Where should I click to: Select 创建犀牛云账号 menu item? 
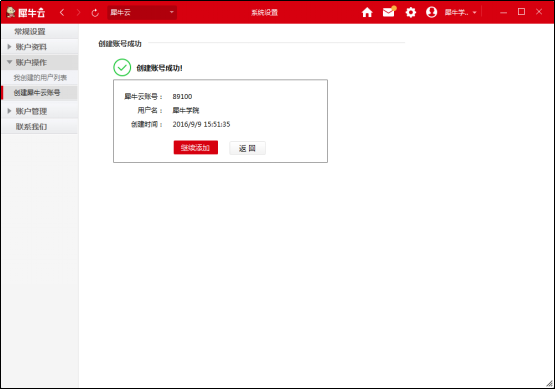coord(39,93)
